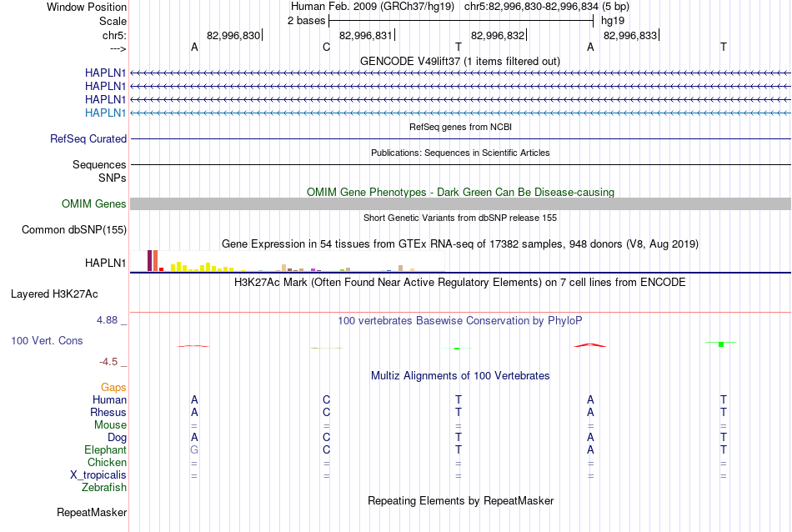The width and height of the screenshot is (792, 532).
Task: Select the Chicken species label
Action: click(x=107, y=462)
